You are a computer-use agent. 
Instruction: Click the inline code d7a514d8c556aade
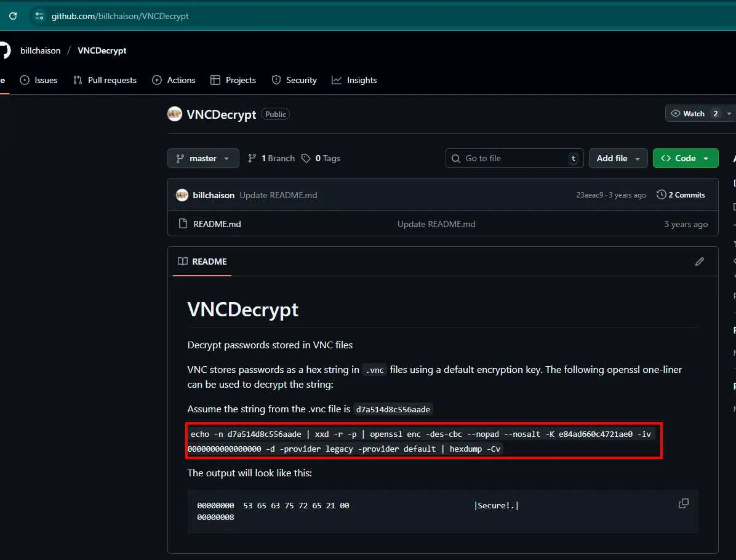[393, 409]
